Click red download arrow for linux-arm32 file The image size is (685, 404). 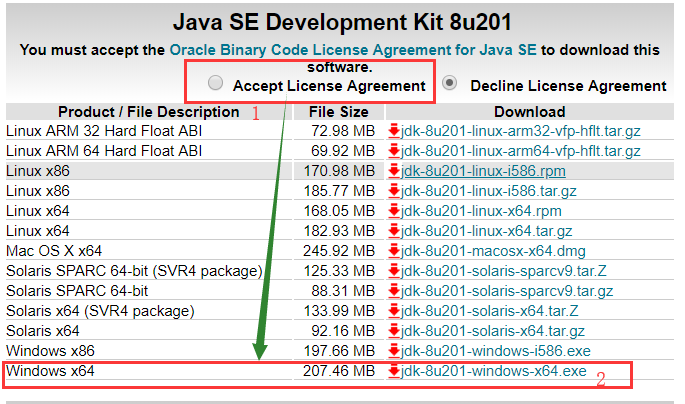click(394, 131)
